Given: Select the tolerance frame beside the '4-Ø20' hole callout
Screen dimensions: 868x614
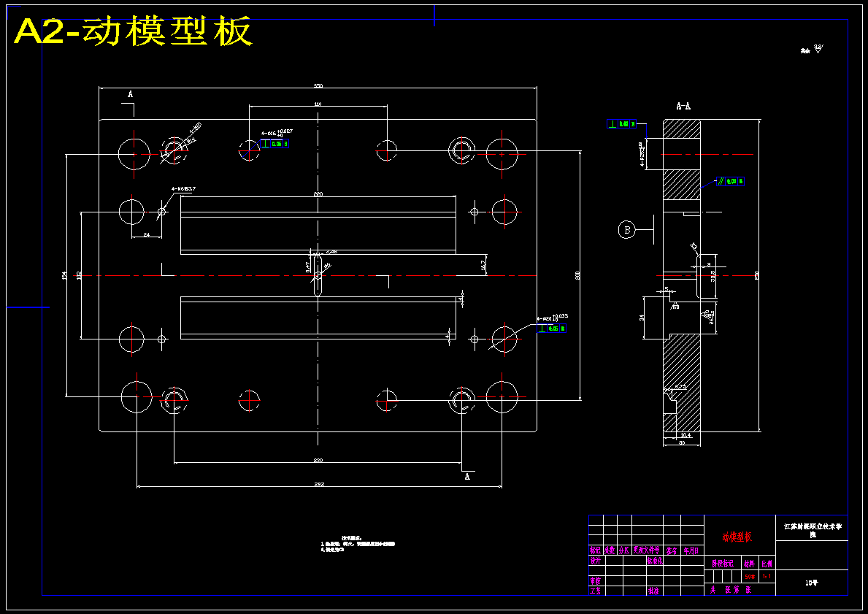Looking at the screenshot, I should pyautogui.click(x=550, y=329).
